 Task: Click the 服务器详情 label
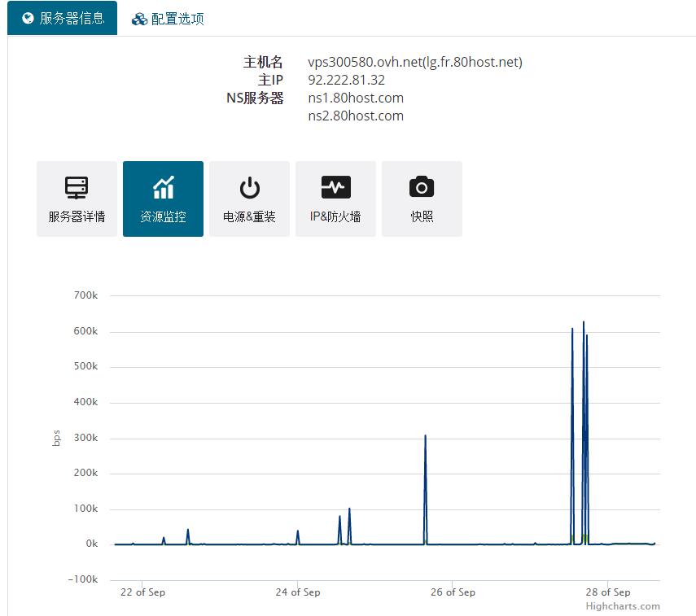77,216
